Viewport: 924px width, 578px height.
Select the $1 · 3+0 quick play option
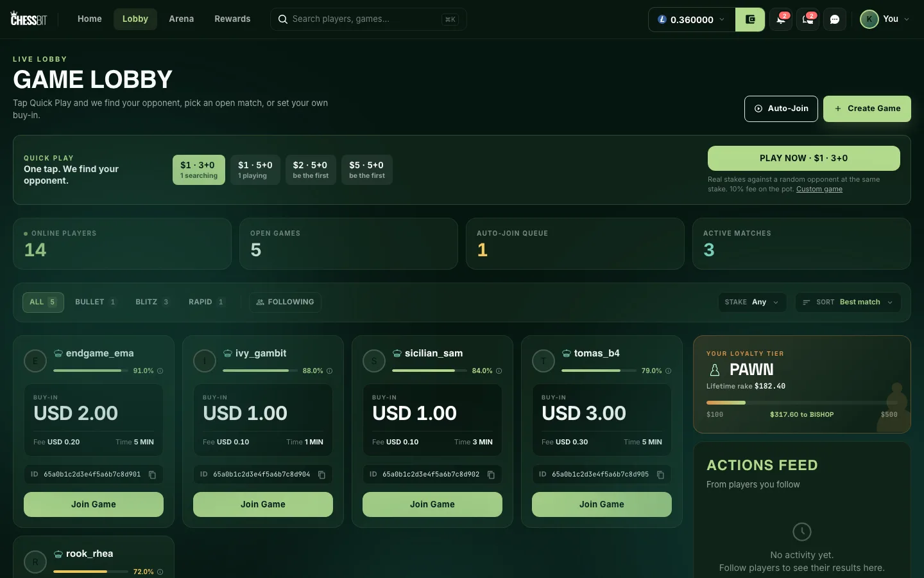tap(199, 170)
